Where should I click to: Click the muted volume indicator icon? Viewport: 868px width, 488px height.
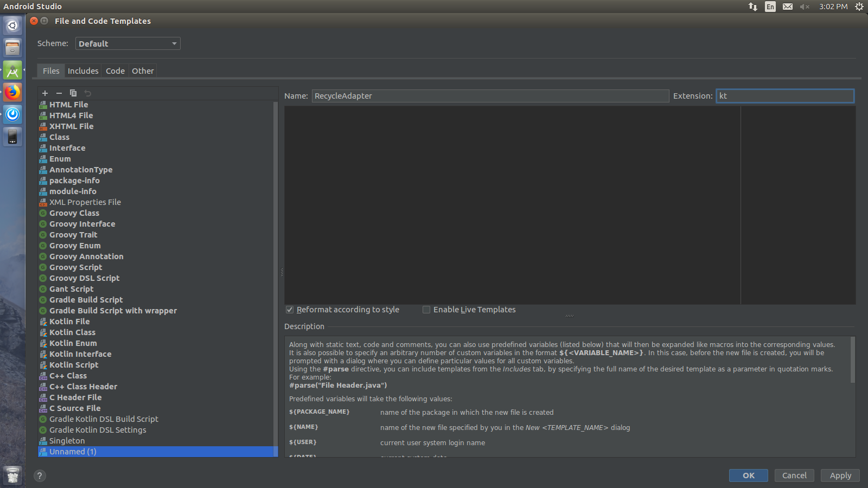click(x=805, y=7)
